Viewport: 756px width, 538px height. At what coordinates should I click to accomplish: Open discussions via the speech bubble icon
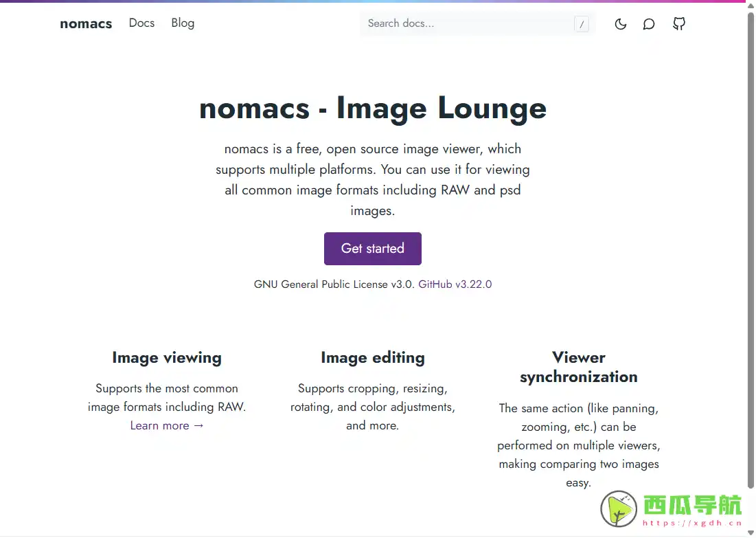tap(649, 24)
